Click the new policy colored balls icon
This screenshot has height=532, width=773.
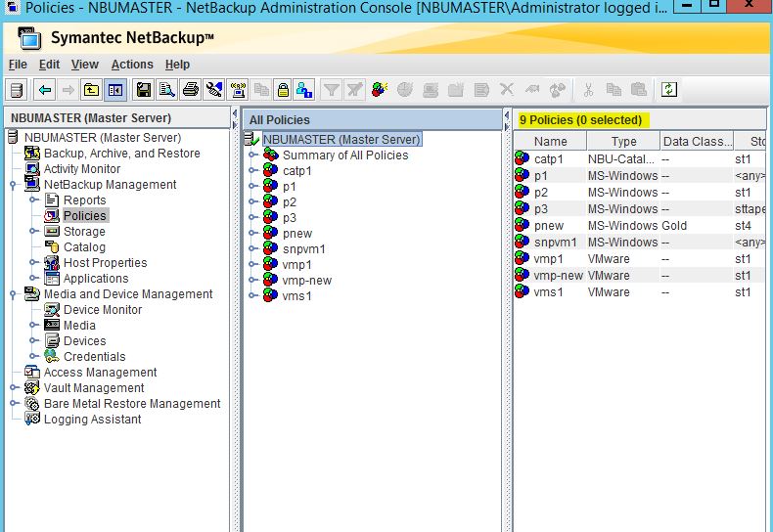(379, 89)
